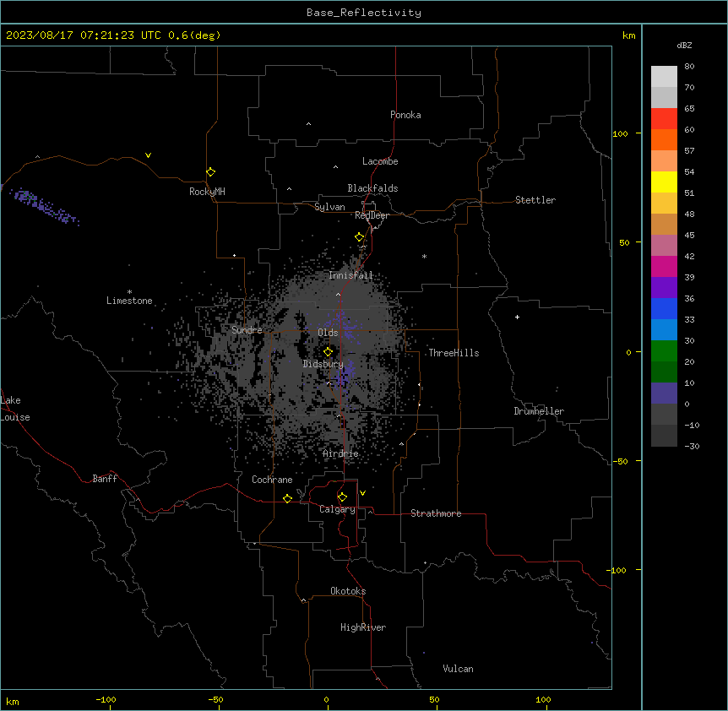Click the HighRiver label
The width and height of the screenshot is (728, 711).
pos(363,627)
